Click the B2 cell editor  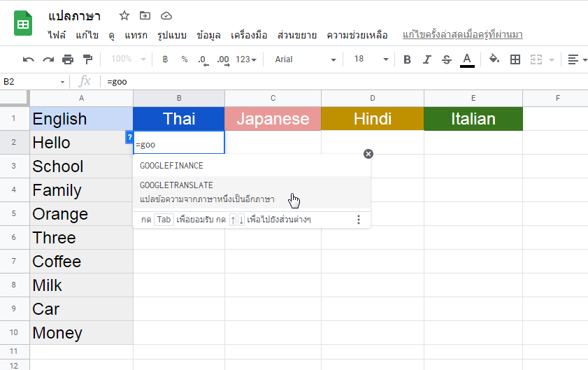179,143
